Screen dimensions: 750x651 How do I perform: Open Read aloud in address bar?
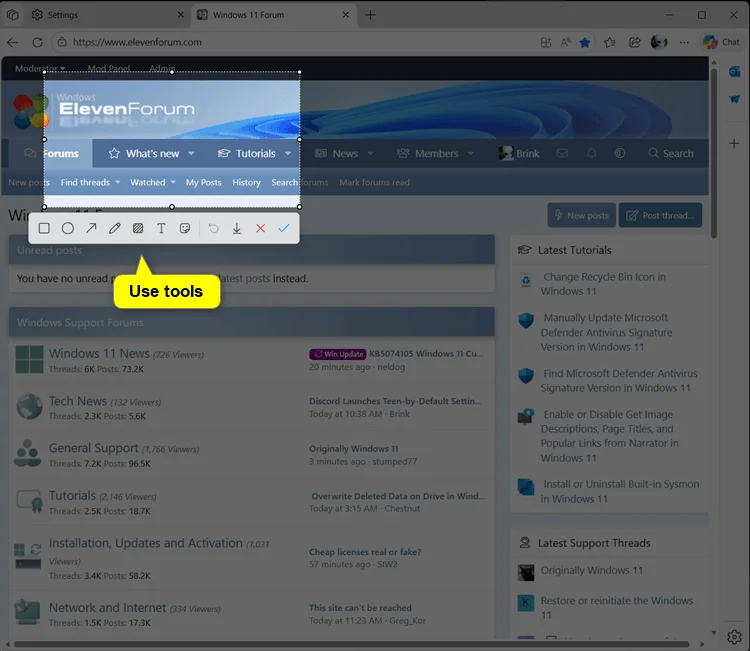[x=565, y=42]
